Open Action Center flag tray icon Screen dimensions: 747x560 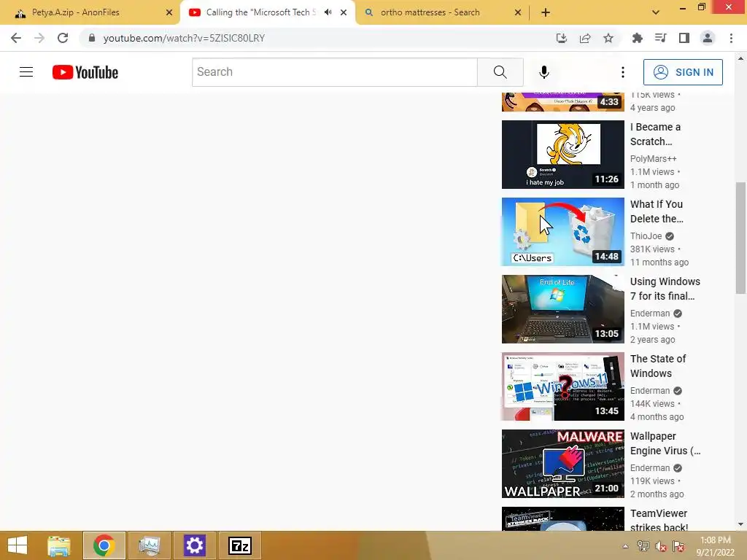coord(678,546)
